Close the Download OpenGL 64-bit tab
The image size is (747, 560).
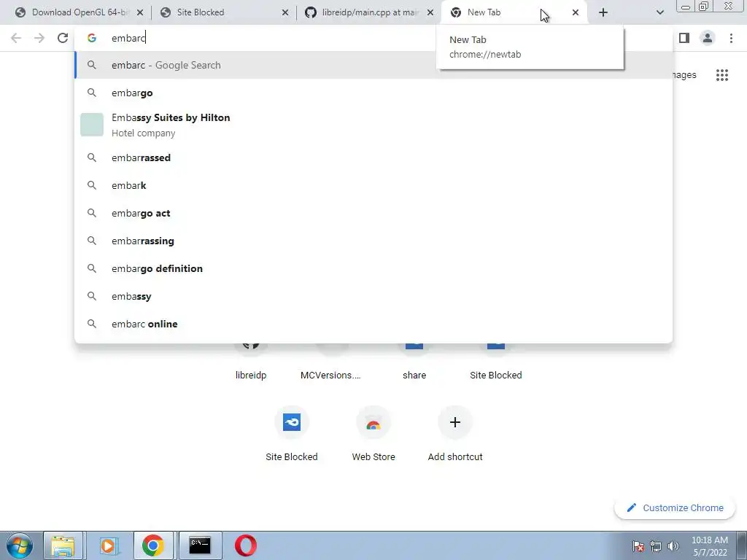pos(140,12)
